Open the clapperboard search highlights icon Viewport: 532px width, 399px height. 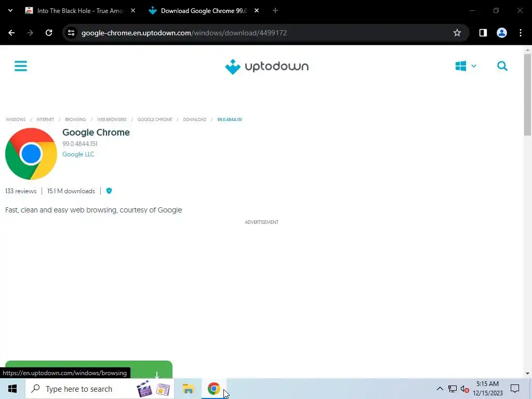[x=144, y=389]
